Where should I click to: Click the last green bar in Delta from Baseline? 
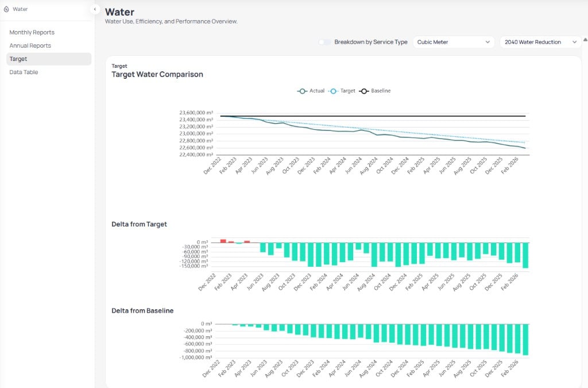click(525, 339)
